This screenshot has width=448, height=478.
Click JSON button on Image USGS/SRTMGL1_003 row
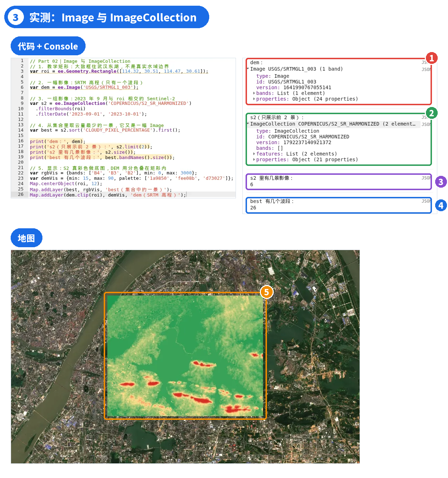click(x=426, y=70)
